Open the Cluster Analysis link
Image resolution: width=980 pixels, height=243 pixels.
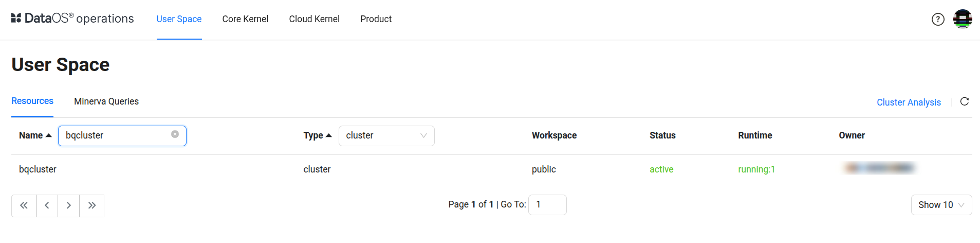(909, 102)
